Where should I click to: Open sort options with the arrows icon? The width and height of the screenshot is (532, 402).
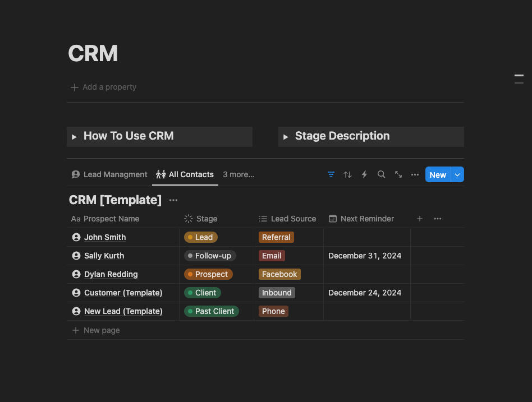[348, 174]
